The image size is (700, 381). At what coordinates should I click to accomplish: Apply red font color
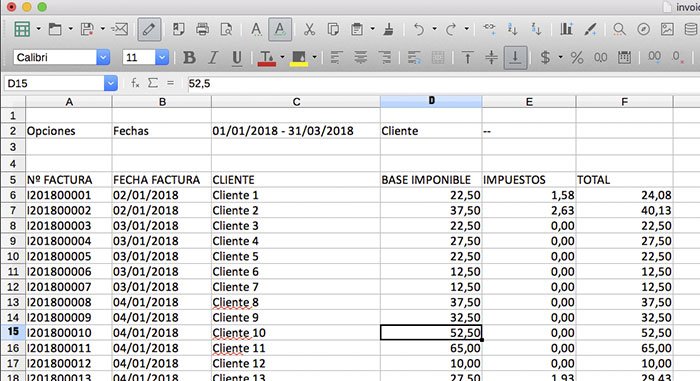coord(267,58)
